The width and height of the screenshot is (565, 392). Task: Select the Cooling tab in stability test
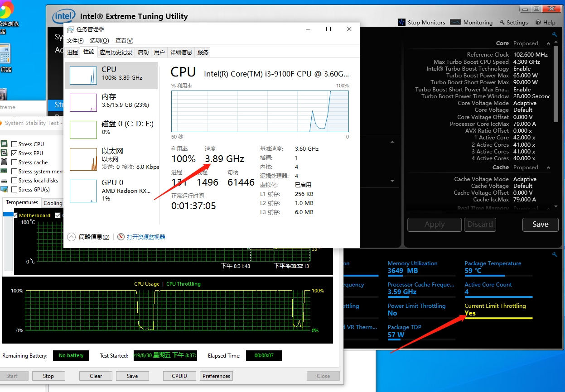[53, 203]
